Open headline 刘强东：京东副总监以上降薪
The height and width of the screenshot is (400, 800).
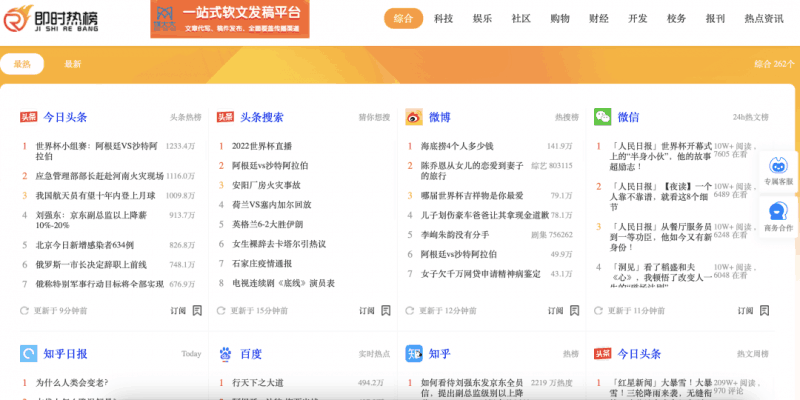[91, 220]
